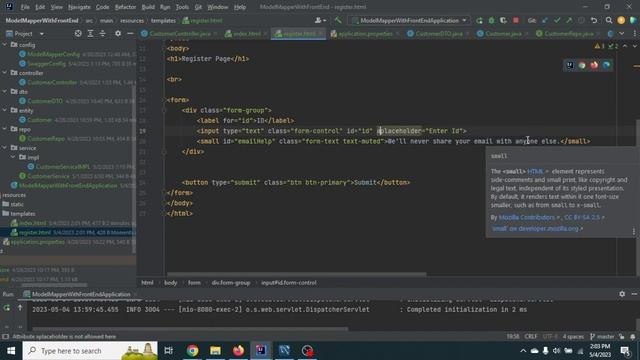This screenshot has width=640, height=360.
Task: Click the Rerun application icon in toolbar
Action: tap(479, 20)
